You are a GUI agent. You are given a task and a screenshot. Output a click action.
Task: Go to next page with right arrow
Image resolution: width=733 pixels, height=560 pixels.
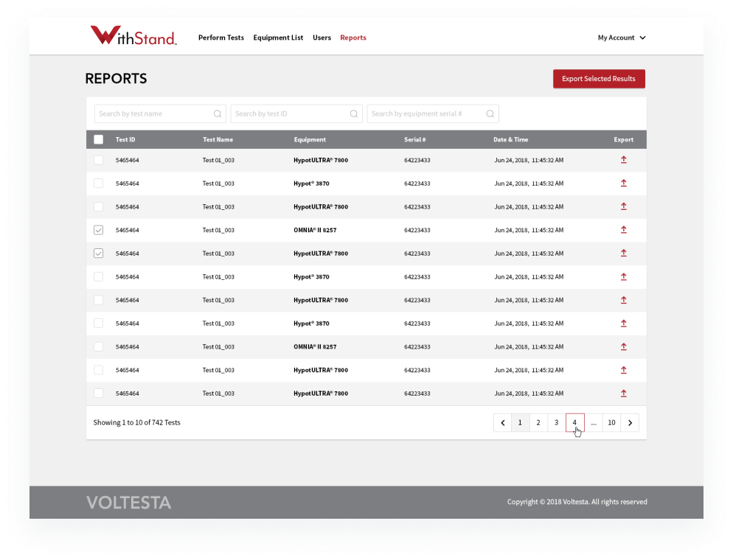pyautogui.click(x=630, y=423)
